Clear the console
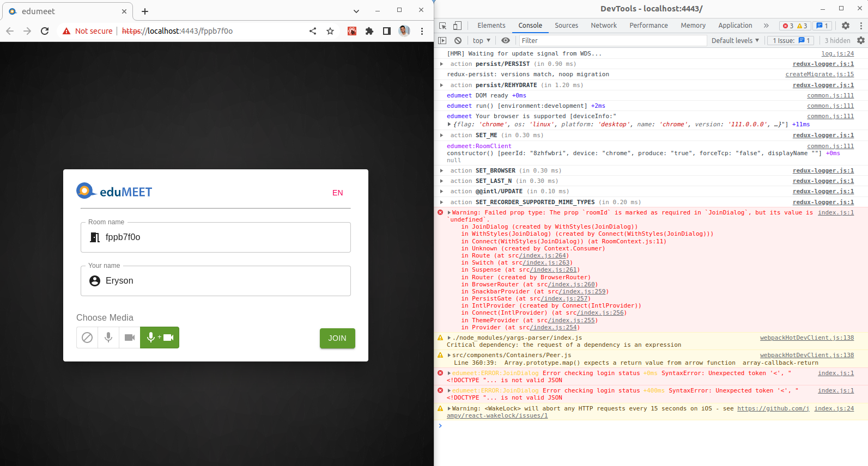The width and height of the screenshot is (868, 466). pyautogui.click(x=458, y=40)
